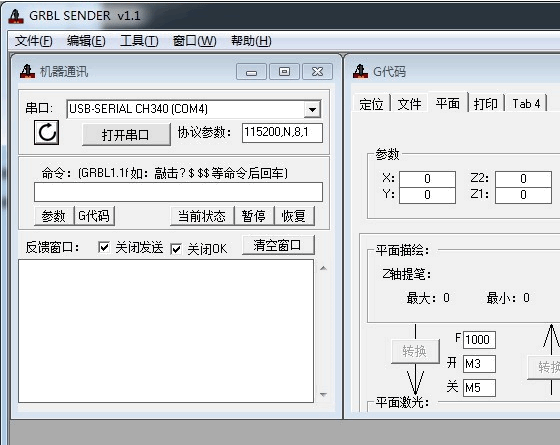Viewport: 560px width, 445px height.
Task: Switch to the 打印 tab
Action: pos(486,104)
